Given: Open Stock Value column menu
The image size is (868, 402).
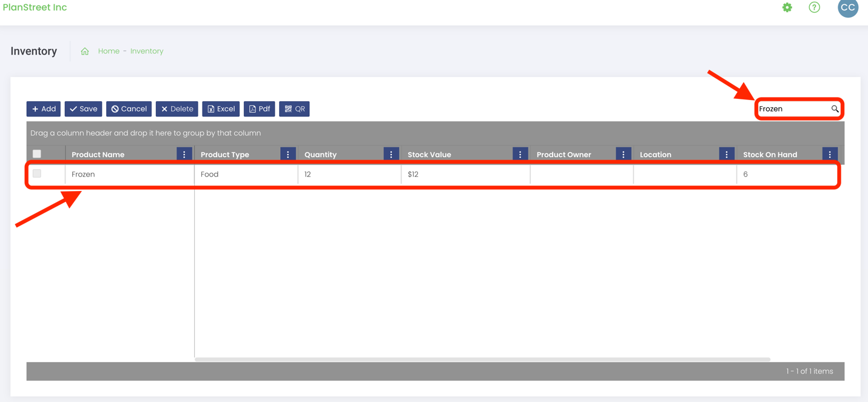Looking at the screenshot, I should (520, 155).
